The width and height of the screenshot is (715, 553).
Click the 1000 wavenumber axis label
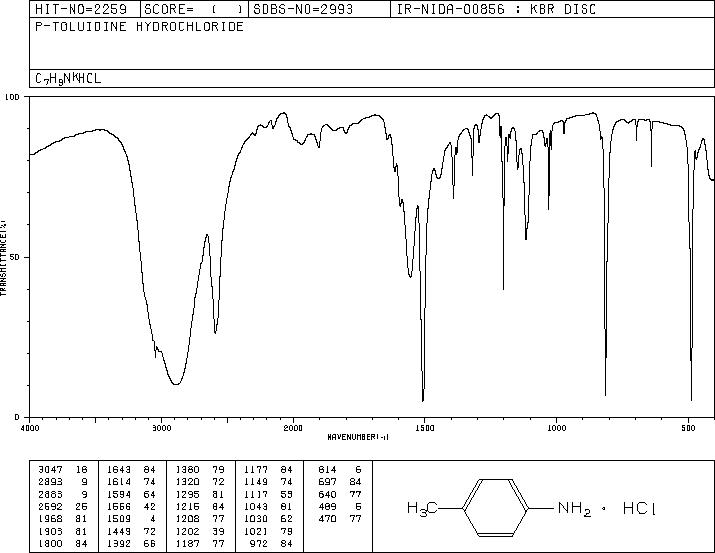click(x=556, y=428)
